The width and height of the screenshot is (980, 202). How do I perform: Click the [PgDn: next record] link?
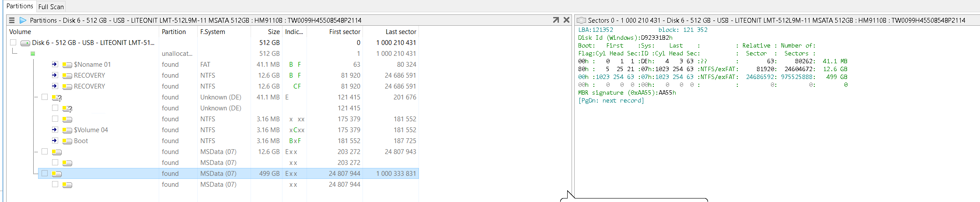611,100
